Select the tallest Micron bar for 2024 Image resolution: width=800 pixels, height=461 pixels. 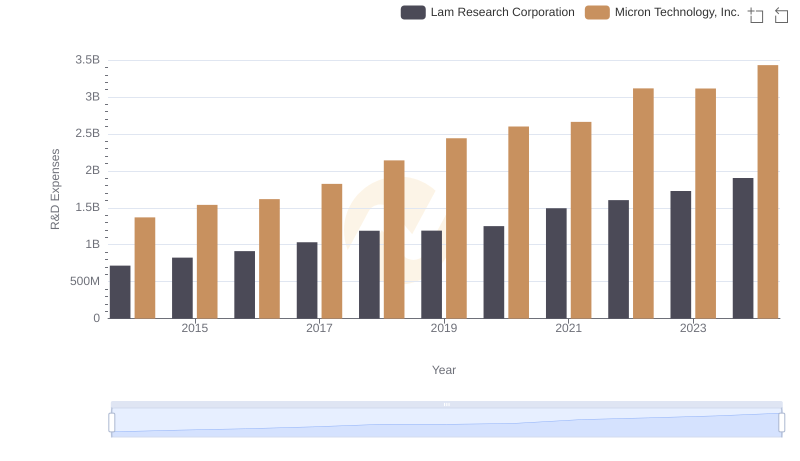(x=767, y=191)
